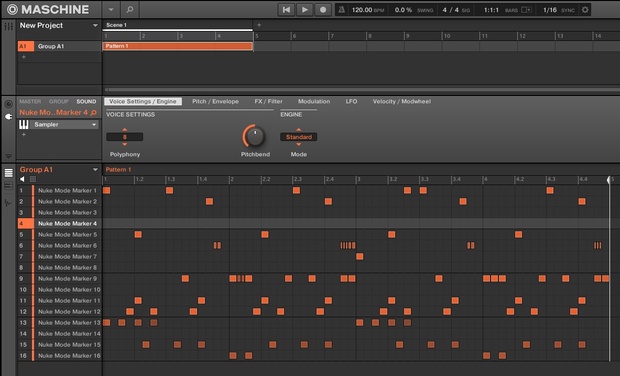Select sound slot Nuke Mode Marker 16
Image resolution: width=620 pixels, height=376 pixels.
pyautogui.click(x=59, y=356)
